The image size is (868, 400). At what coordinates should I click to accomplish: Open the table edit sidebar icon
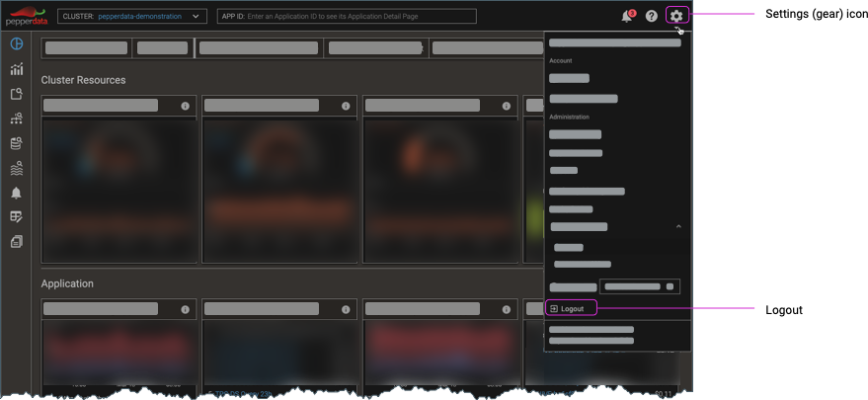[x=17, y=216]
